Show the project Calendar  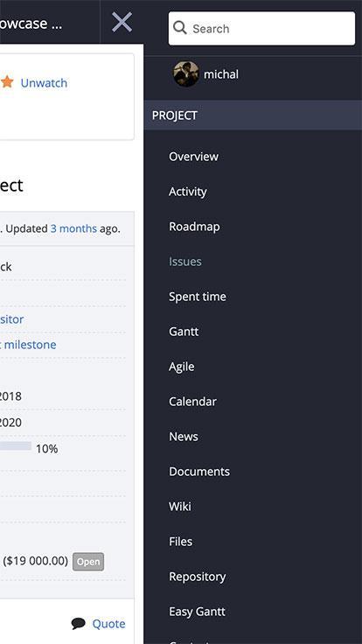tap(192, 402)
